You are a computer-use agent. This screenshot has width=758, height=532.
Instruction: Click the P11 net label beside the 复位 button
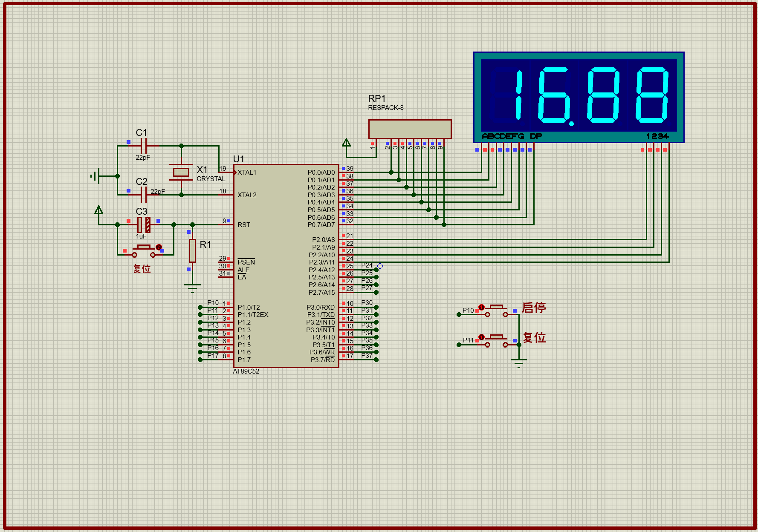tap(468, 340)
